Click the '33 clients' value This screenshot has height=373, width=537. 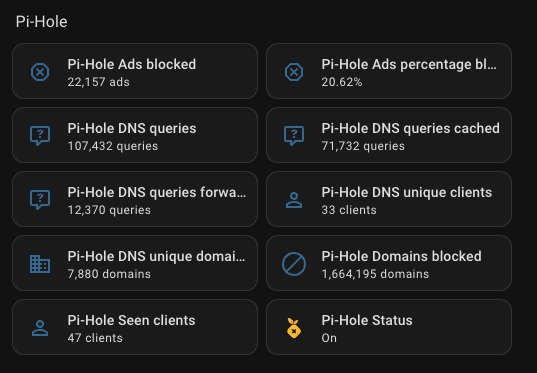(349, 210)
